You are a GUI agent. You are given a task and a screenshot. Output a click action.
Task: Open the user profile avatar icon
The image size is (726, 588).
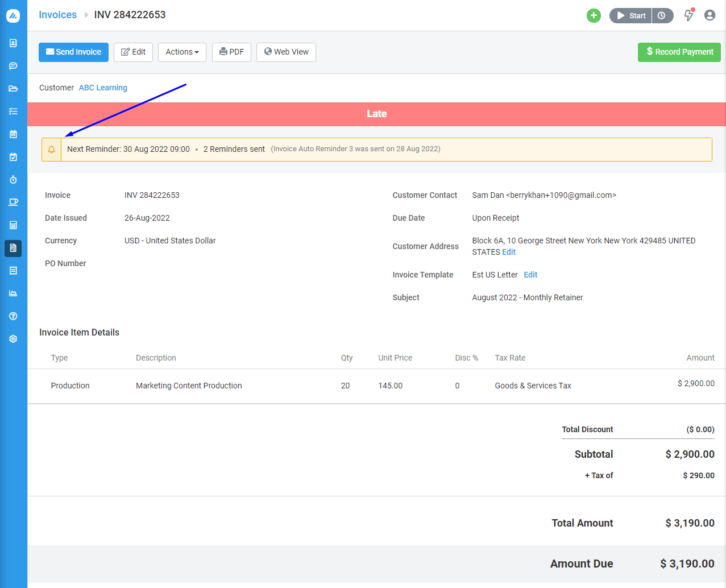[x=710, y=15]
